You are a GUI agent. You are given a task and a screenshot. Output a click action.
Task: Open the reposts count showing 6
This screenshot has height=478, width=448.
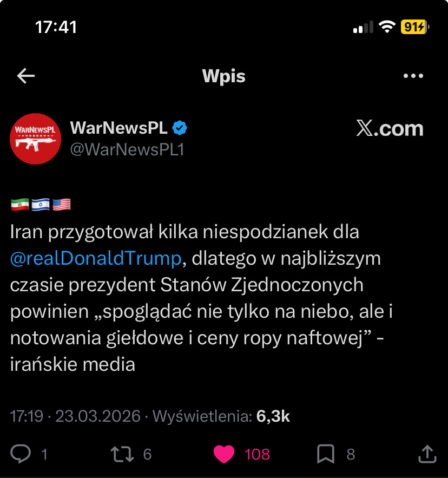tap(148, 454)
